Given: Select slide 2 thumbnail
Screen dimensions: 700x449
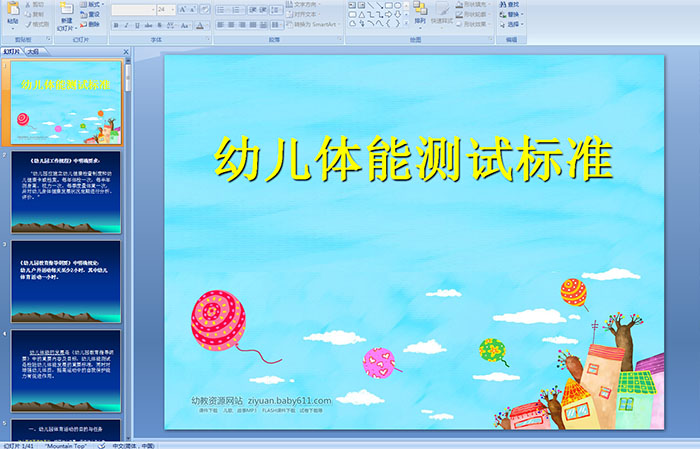Looking at the screenshot, I should pos(66,192).
